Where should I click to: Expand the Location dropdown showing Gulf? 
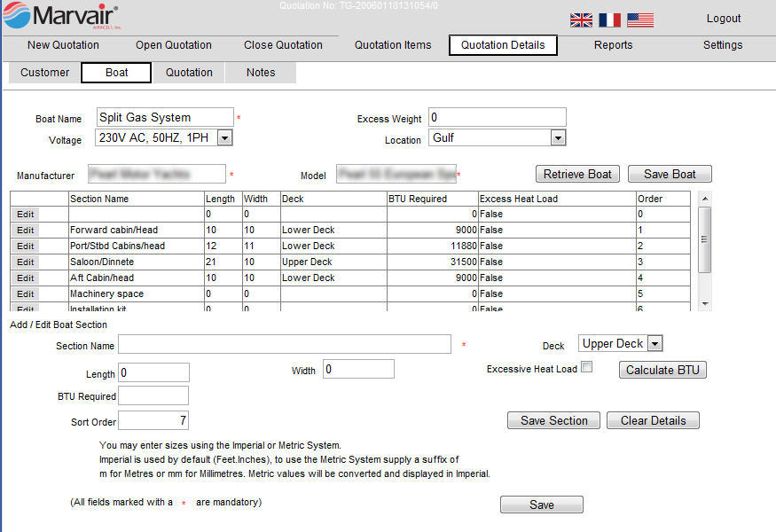click(557, 137)
